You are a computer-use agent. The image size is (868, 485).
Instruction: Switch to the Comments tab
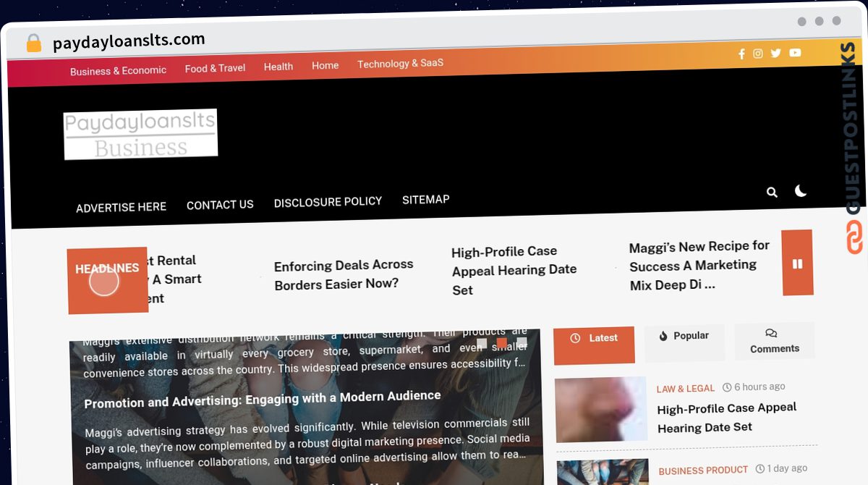coord(774,341)
